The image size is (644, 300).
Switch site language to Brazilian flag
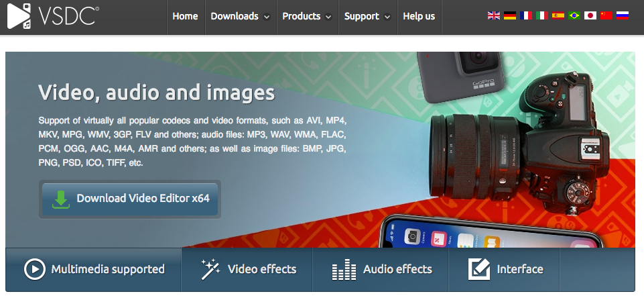[x=574, y=15]
